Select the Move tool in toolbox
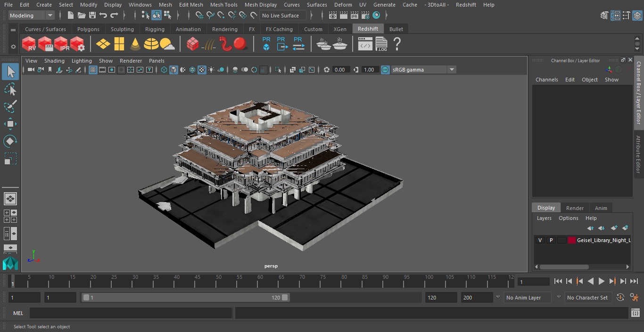 pyautogui.click(x=10, y=124)
